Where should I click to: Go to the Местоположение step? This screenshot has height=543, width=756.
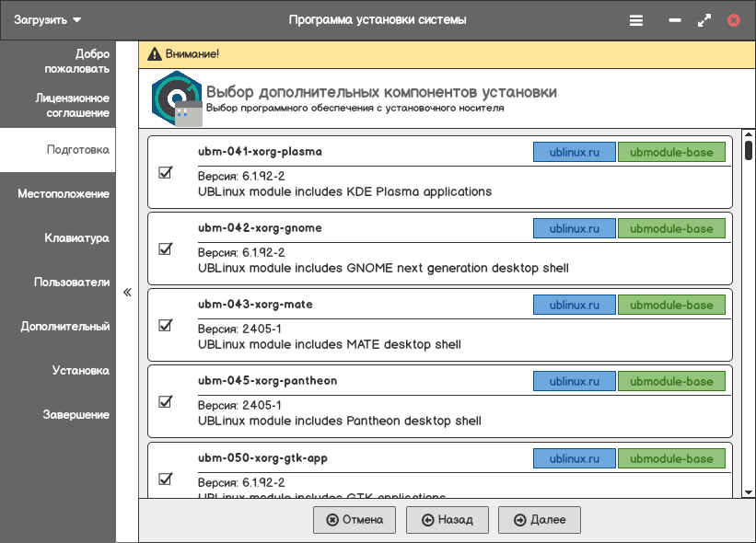pyautogui.click(x=63, y=194)
